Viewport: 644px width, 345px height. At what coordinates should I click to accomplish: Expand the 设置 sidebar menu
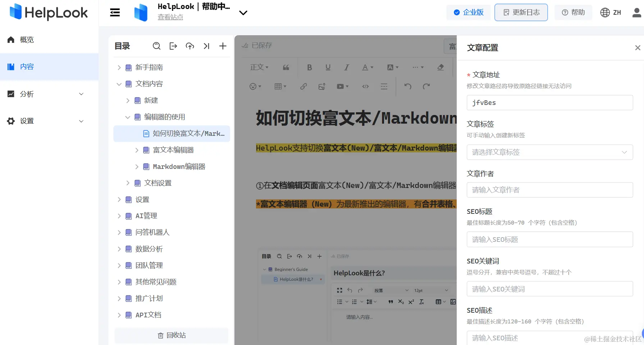(49, 121)
